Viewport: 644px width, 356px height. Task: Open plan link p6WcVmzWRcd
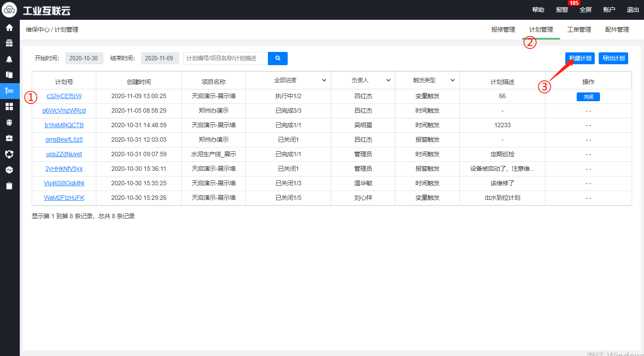coord(64,111)
